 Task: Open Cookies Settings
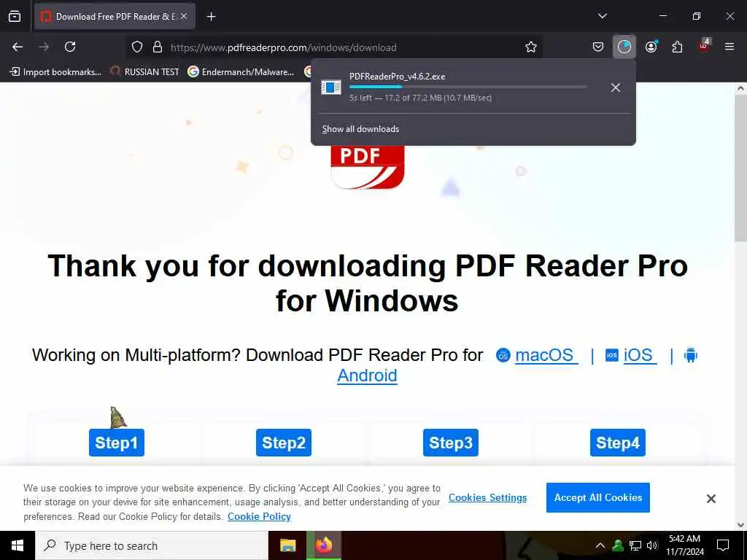click(x=487, y=497)
